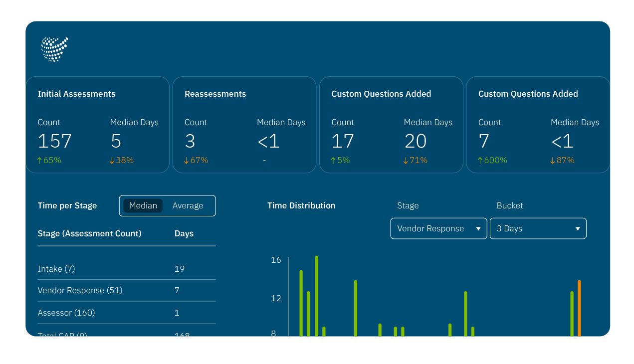Click the 16 axis label
Screen dimensions: 634x364
[276, 260]
